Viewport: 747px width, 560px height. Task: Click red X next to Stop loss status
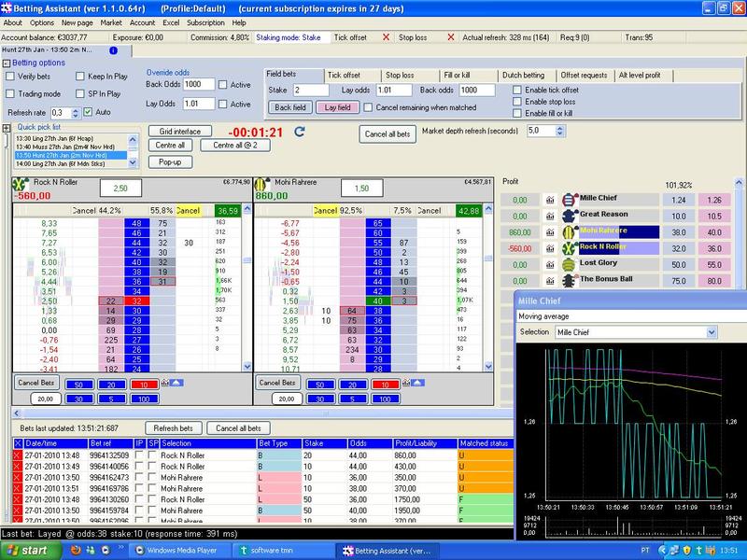451,37
